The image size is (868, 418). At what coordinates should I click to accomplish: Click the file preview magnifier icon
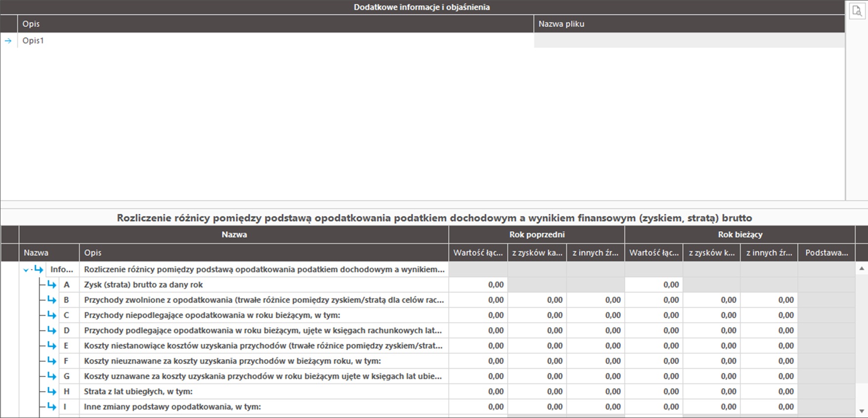tap(857, 11)
